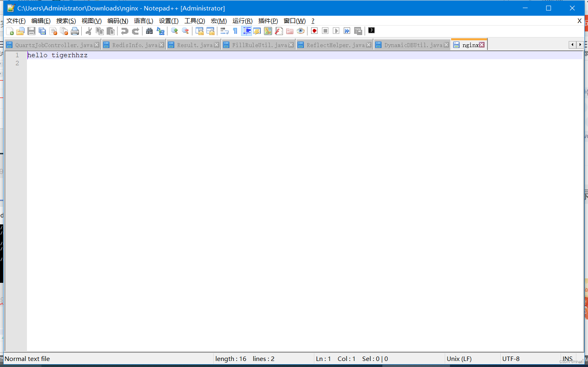Toggle synchronized vertical scrolling icon

pos(200,31)
